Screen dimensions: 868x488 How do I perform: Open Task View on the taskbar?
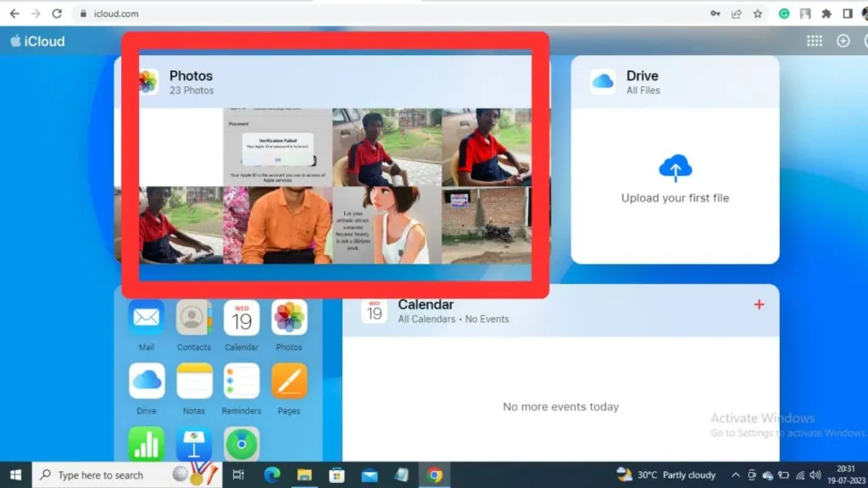click(x=238, y=474)
